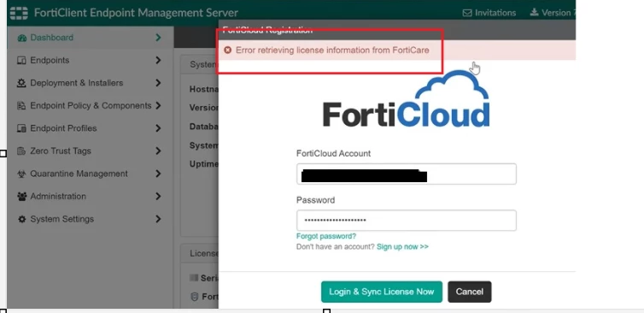This screenshot has height=313, width=644.
Task: Expand the Zero Trust Tags chevron
Action: pyautogui.click(x=158, y=151)
